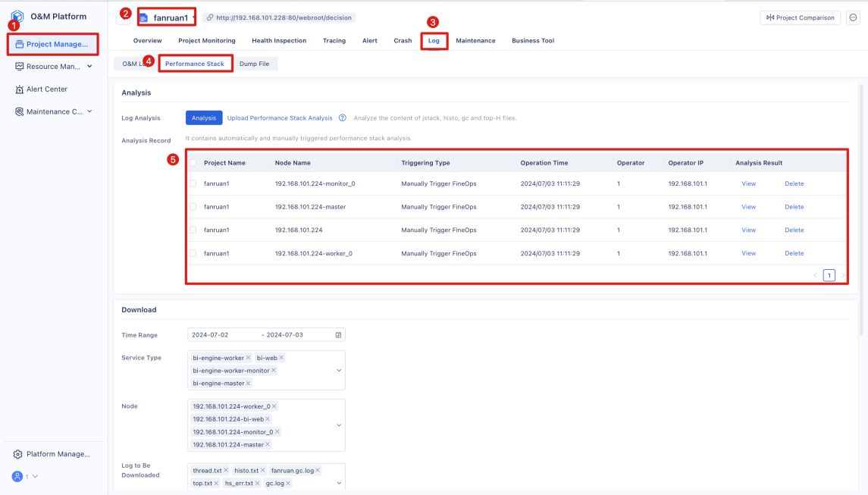Click the user avatar icon at bottom left

tap(17, 476)
